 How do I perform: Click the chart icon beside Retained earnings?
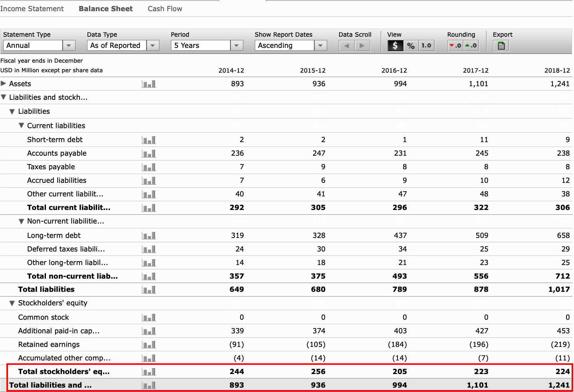point(149,345)
